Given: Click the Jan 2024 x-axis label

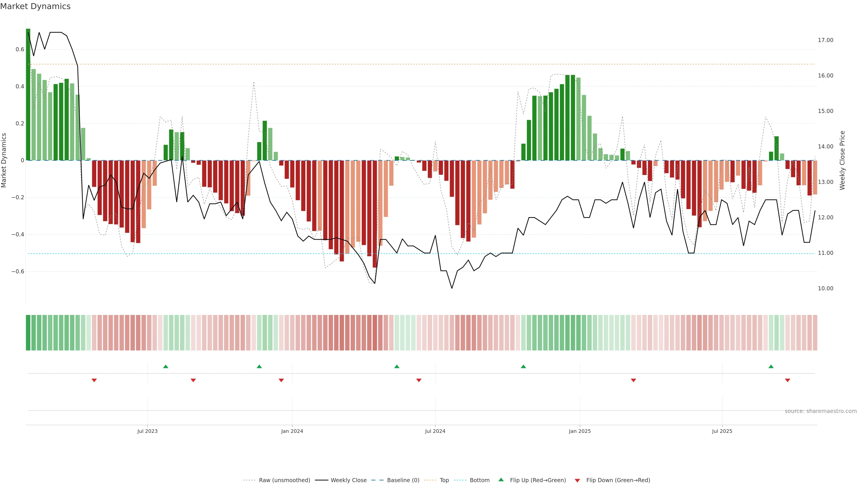Looking at the screenshot, I should point(292,431).
